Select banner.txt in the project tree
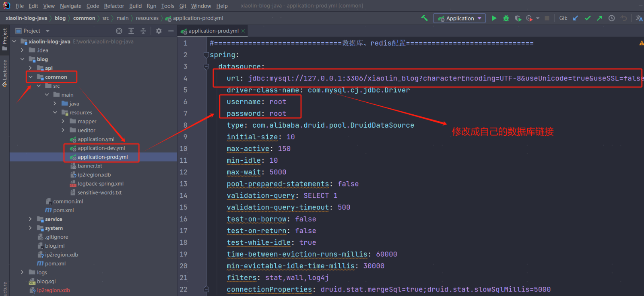 90,166
